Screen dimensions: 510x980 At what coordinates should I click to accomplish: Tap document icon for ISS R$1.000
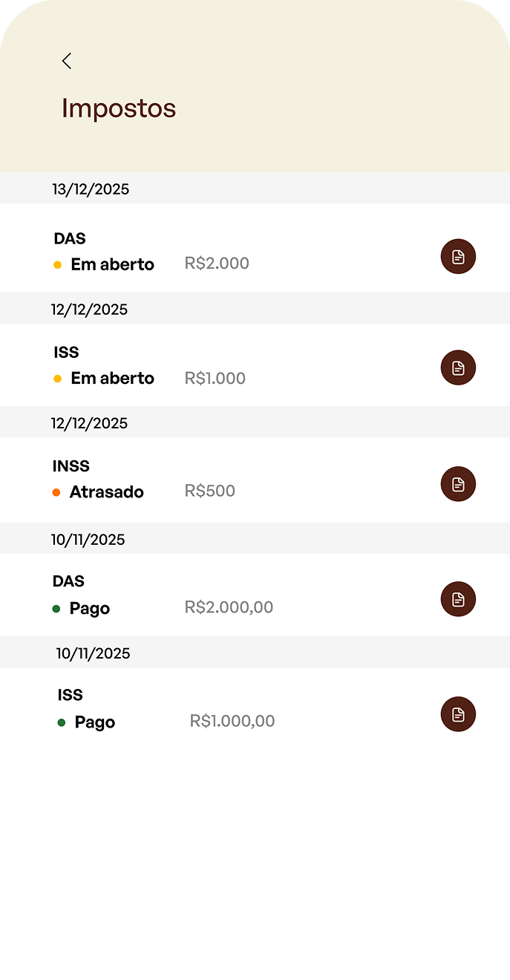pos(458,367)
